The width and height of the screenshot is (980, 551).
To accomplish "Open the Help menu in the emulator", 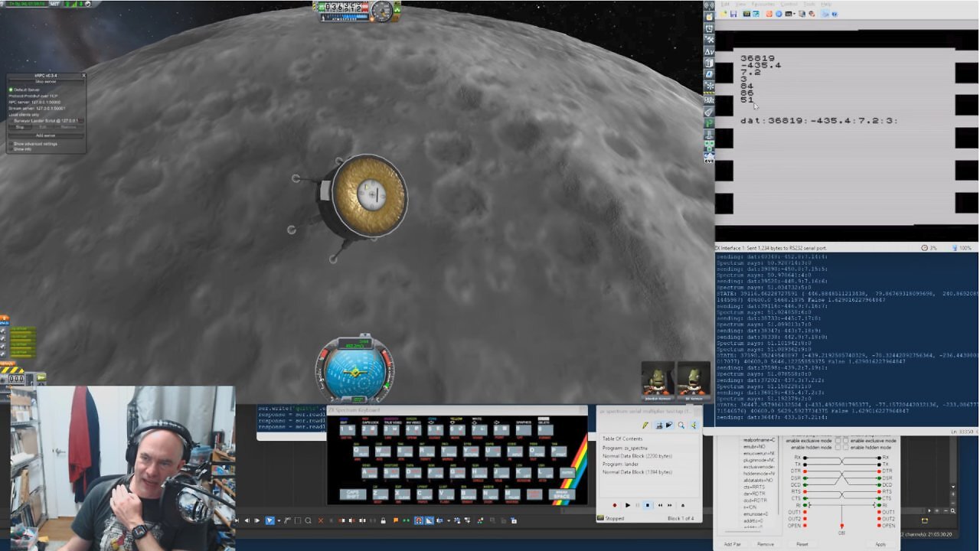I will tap(826, 4).
